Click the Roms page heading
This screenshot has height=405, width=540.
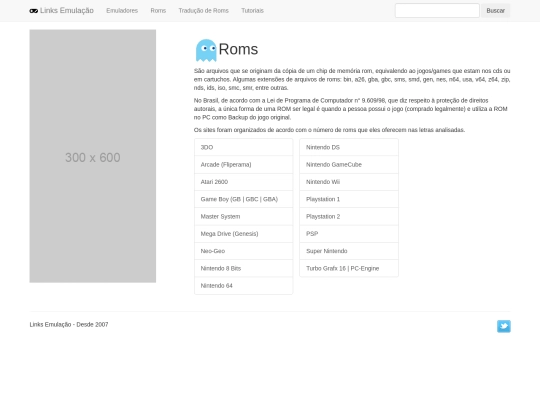[238, 49]
